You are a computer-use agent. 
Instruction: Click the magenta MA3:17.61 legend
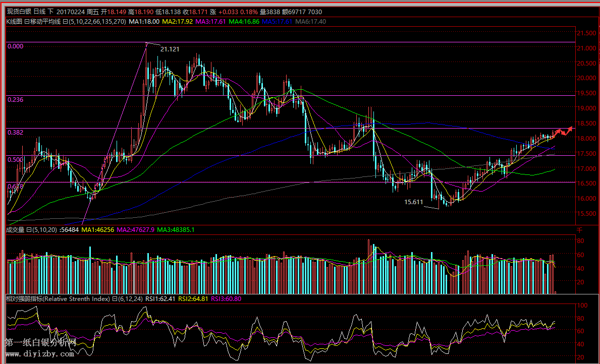211,22
